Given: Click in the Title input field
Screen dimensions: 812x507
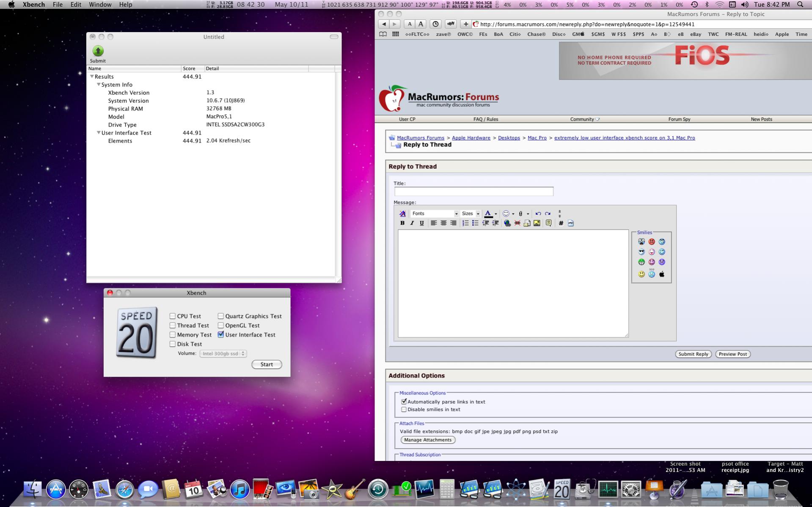Looking at the screenshot, I should [473, 192].
